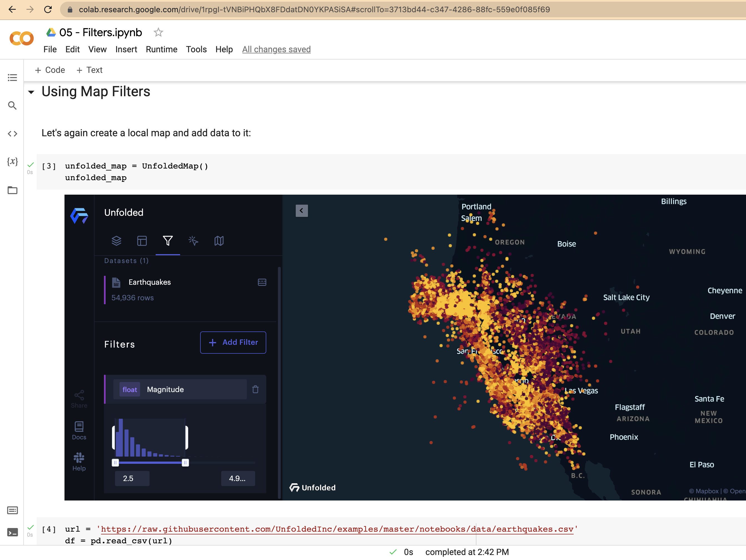Open the Colab files folder panel
Screen dimensions: 746x560
[x=13, y=190]
